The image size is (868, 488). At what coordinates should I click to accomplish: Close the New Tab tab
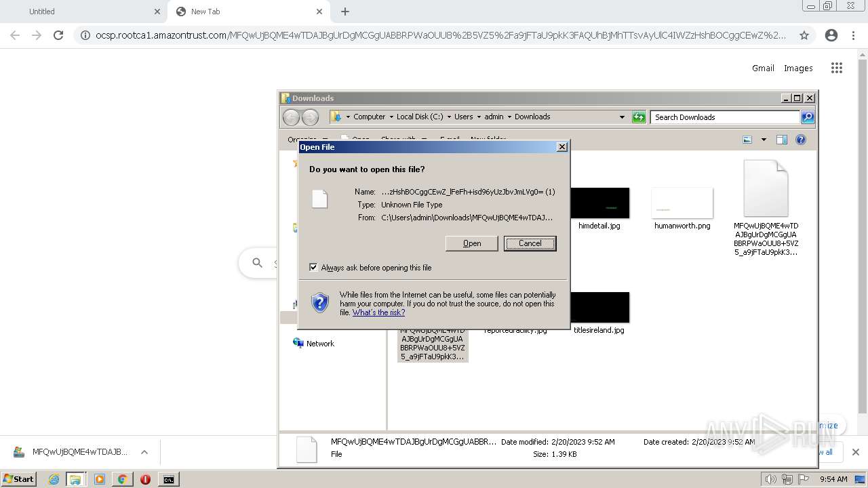[319, 12]
